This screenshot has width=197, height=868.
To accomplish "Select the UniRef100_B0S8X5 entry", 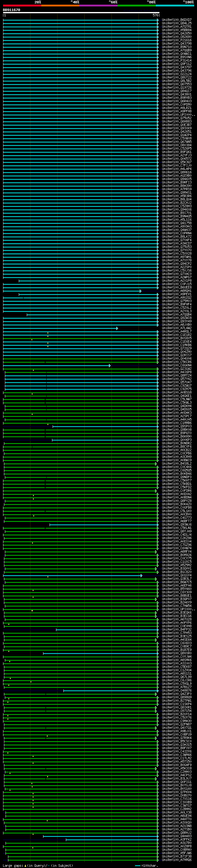I will 177,338.
